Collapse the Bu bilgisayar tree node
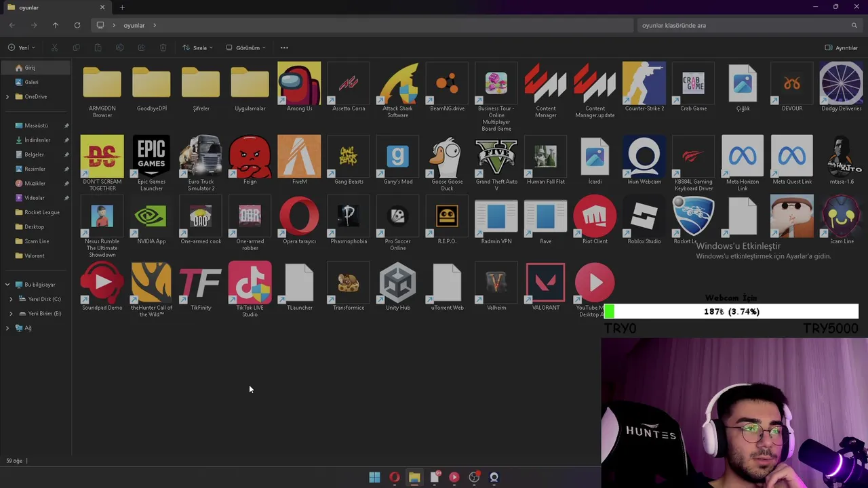868x488 pixels. [x=7, y=285]
